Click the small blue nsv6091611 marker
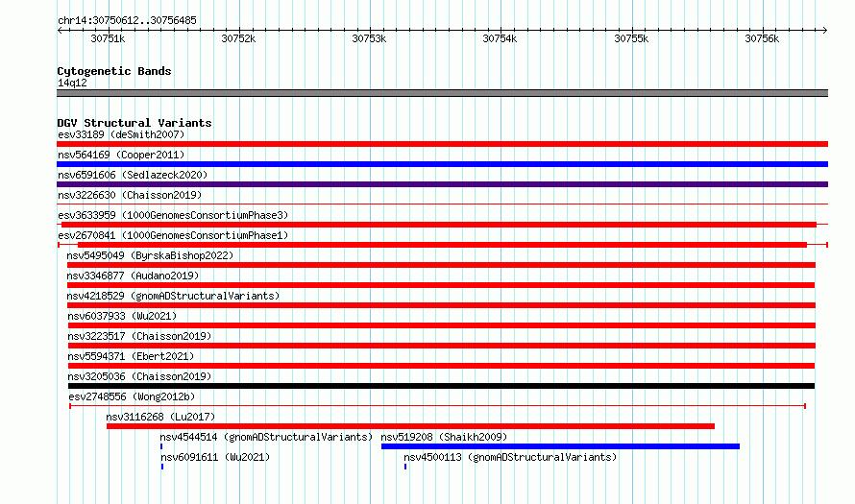Viewport: 855px width, 504px height. 162,467
